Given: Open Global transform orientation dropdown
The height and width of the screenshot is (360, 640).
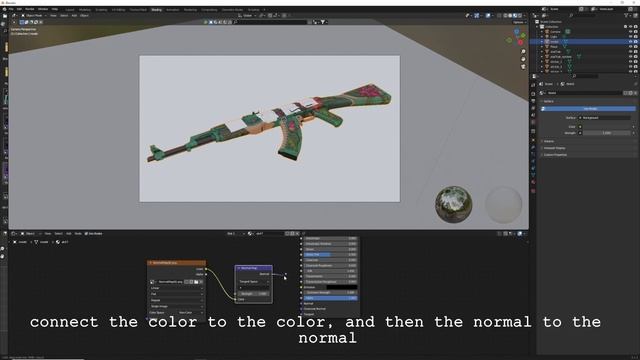Looking at the screenshot, I should (247, 16).
